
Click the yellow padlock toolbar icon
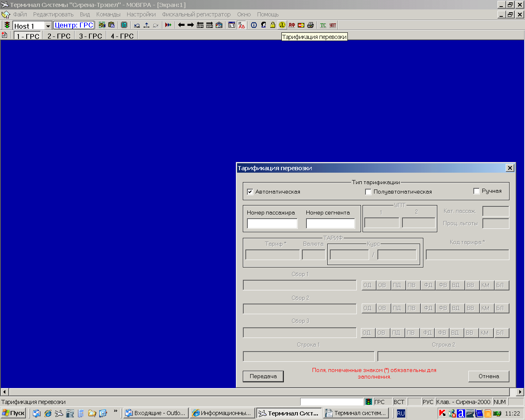(x=273, y=25)
